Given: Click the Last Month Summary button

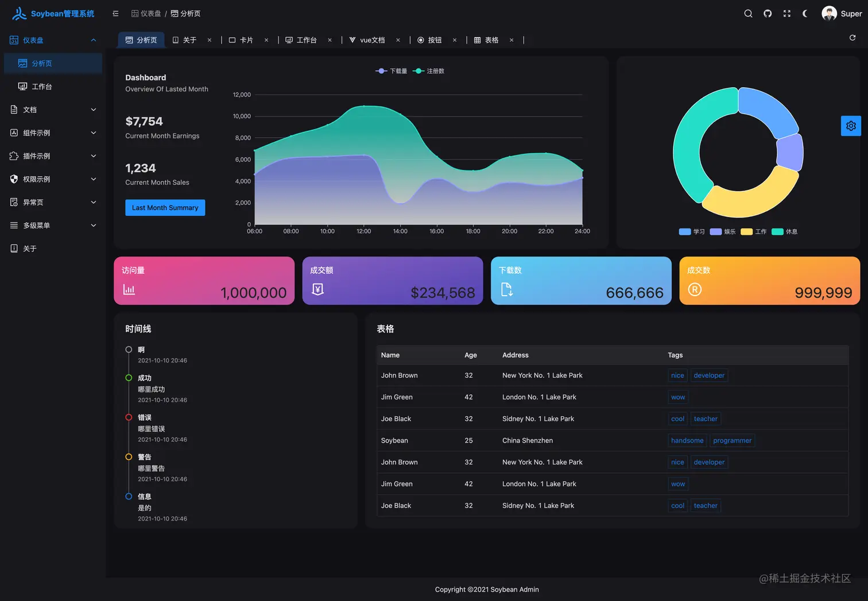Looking at the screenshot, I should [x=165, y=208].
